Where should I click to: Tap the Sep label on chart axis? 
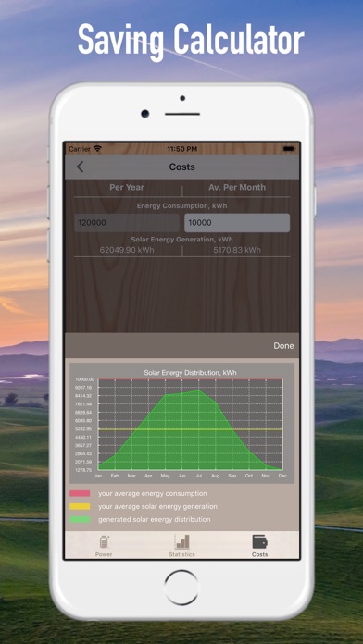pyautogui.click(x=232, y=476)
